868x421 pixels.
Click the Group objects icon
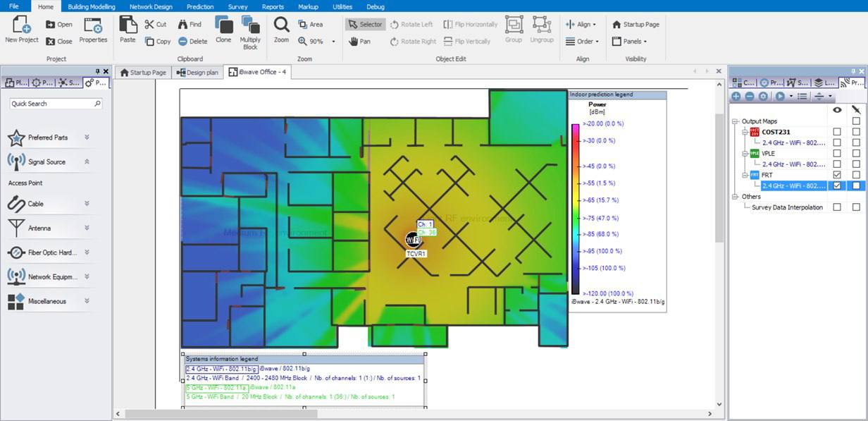pos(514,25)
